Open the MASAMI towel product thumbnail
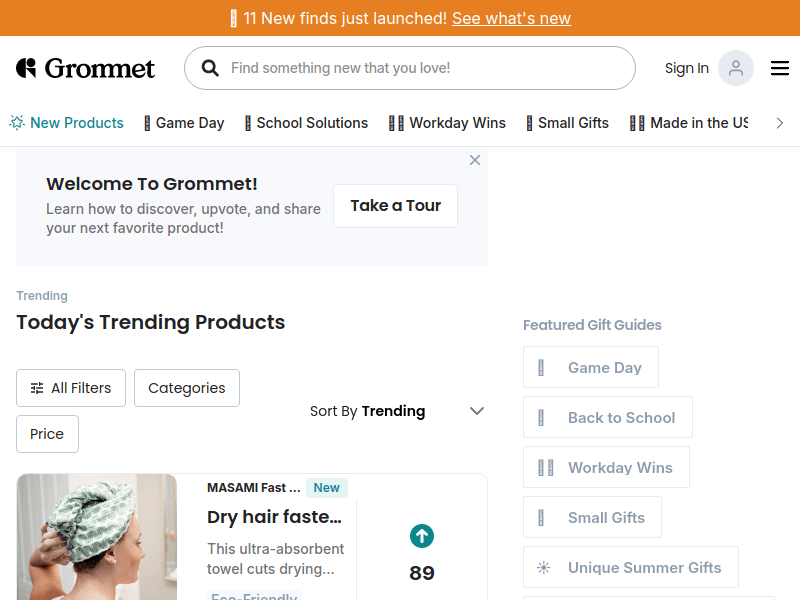The image size is (800, 600). (97, 537)
